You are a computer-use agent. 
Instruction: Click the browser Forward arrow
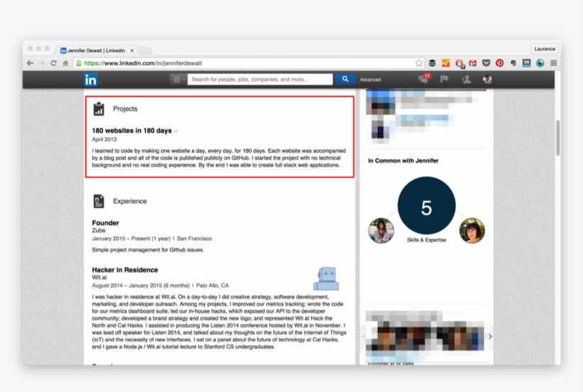point(42,63)
